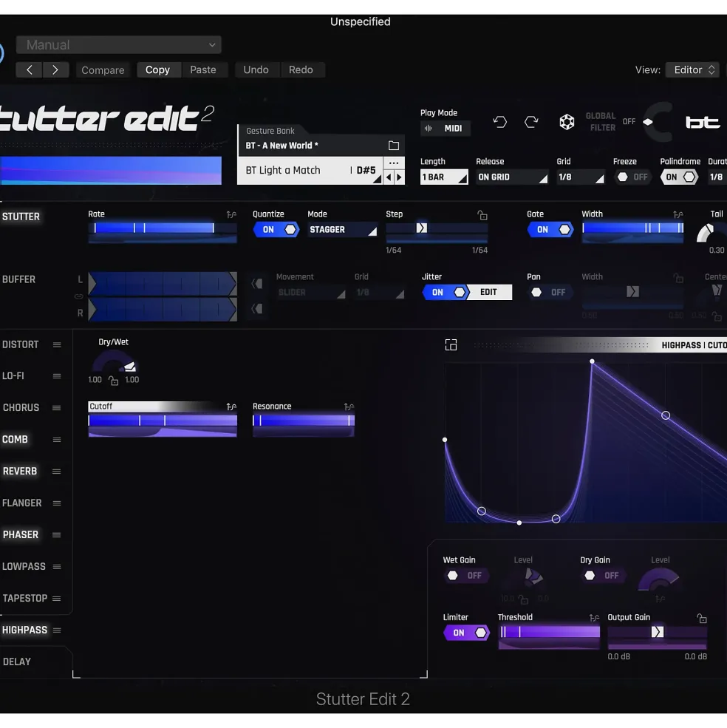The height and width of the screenshot is (728, 727).
Task: Click the Dry/Wet knob
Action: 115,363
